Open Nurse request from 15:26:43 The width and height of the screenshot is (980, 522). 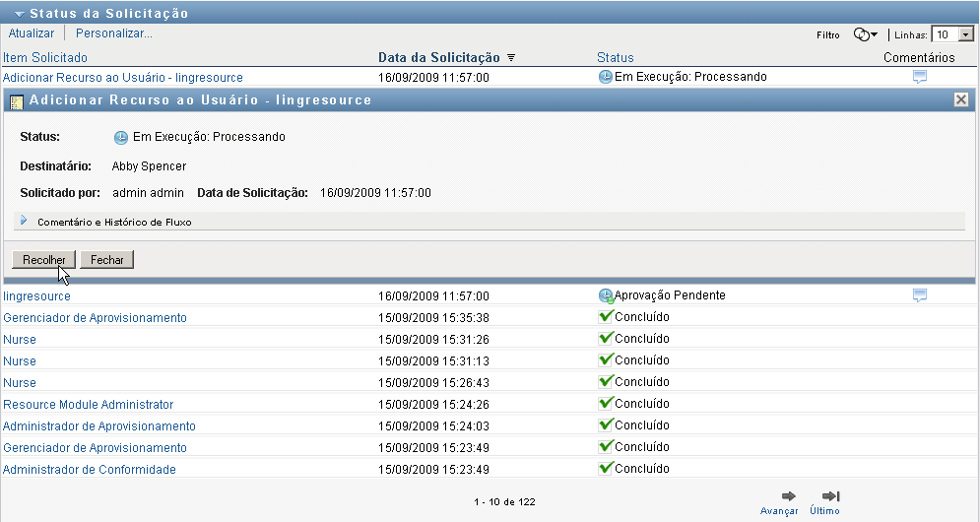20,382
